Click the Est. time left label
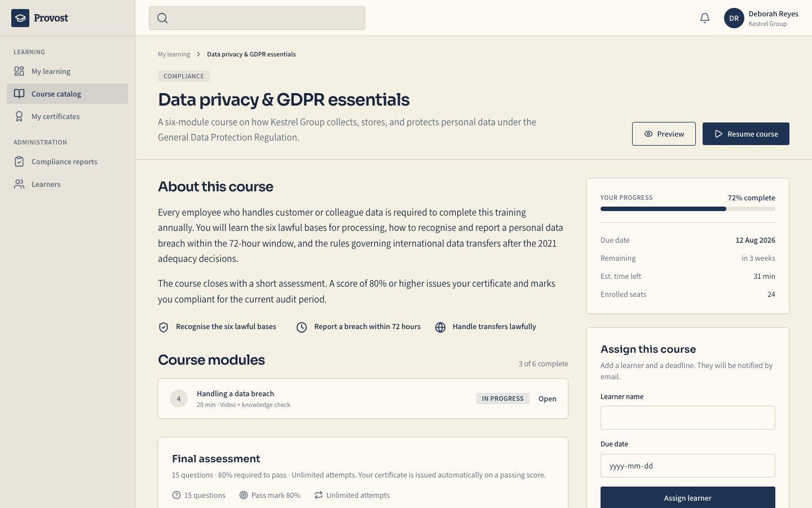The width and height of the screenshot is (812, 508). [621, 276]
